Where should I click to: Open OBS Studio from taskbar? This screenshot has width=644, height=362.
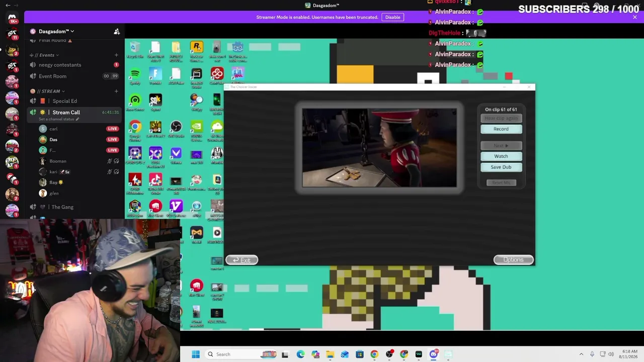point(389,354)
